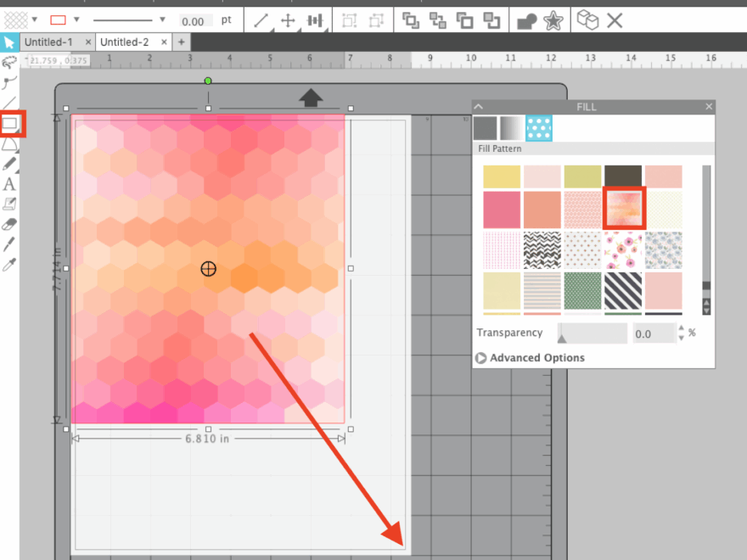Select the Text tool

[9, 184]
